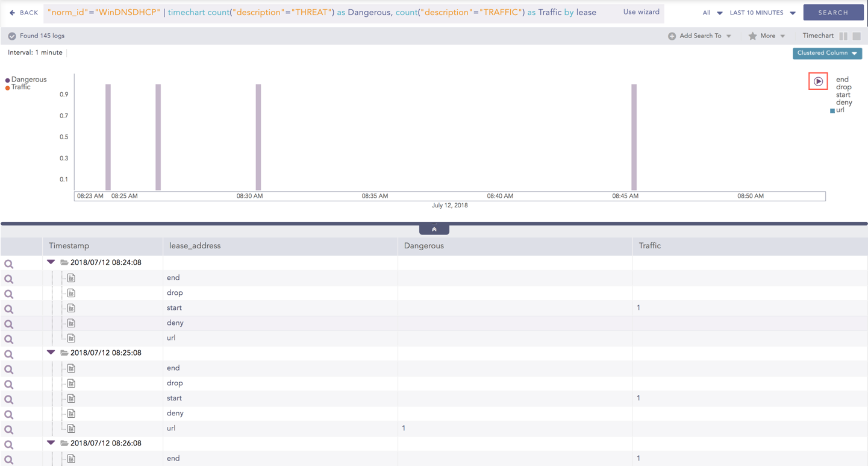The height and width of the screenshot is (466, 868).
Task: Click the Use wizard option
Action: click(x=641, y=11)
